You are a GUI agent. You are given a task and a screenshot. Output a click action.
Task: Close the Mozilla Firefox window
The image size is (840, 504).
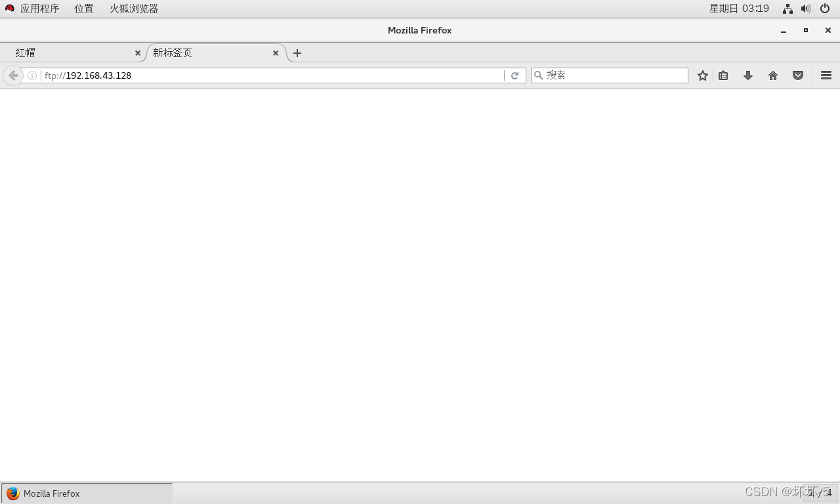828,30
